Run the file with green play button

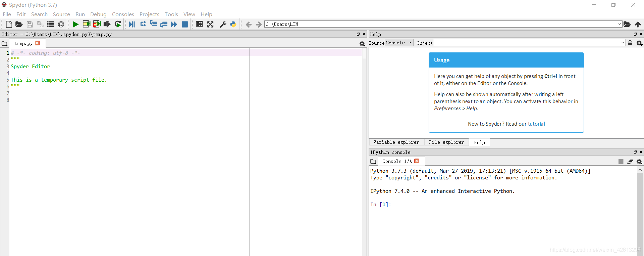pyautogui.click(x=75, y=24)
